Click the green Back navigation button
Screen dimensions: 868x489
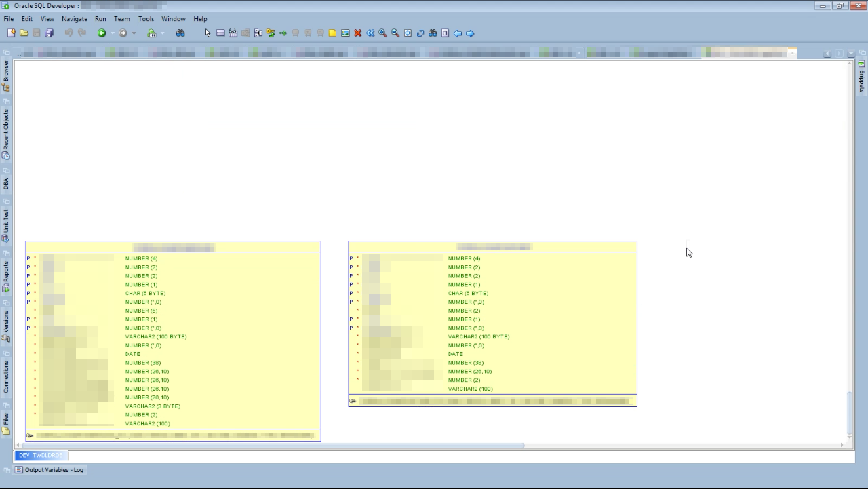point(102,33)
